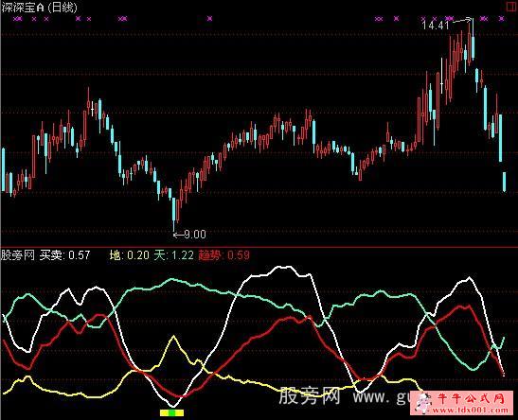Click the 14.41 highest price label

[436, 26]
